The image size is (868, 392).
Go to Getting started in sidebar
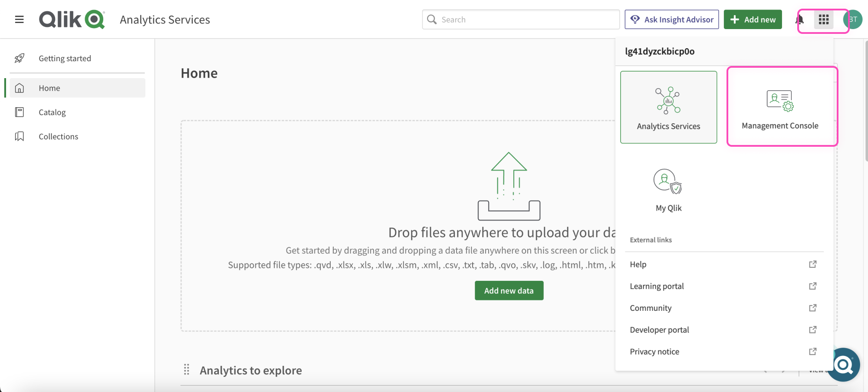pos(65,59)
